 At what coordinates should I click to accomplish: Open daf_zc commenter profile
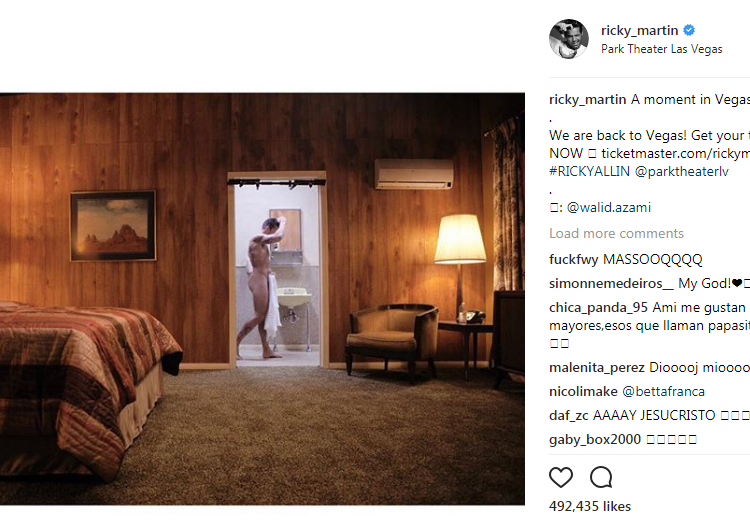pyautogui.click(x=568, y=415)
